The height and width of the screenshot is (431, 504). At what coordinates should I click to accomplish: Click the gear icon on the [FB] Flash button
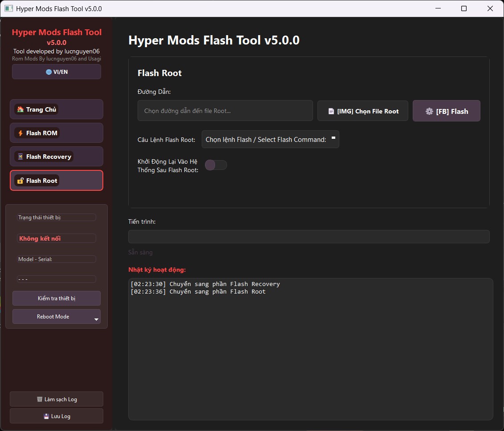tap(429, 111)
